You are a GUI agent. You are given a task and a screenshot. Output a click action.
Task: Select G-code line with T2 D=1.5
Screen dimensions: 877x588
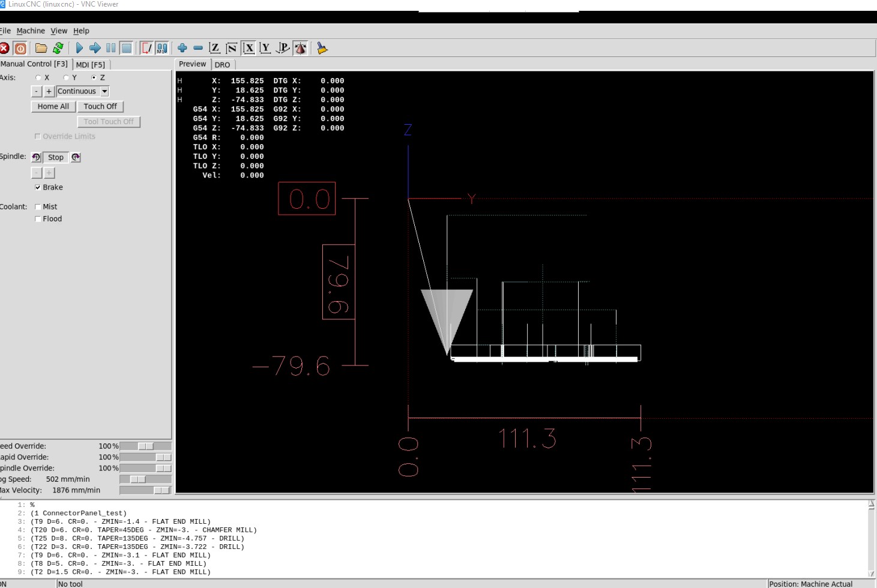tap(120, 572)
